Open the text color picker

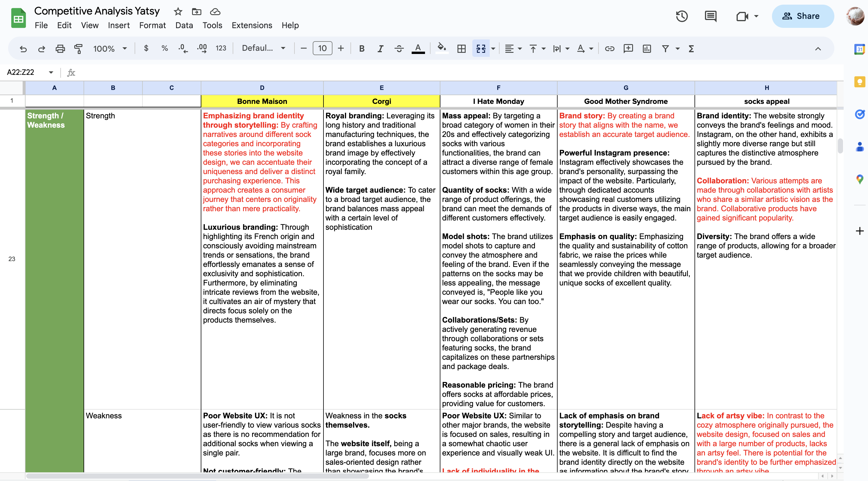(418, 48)
